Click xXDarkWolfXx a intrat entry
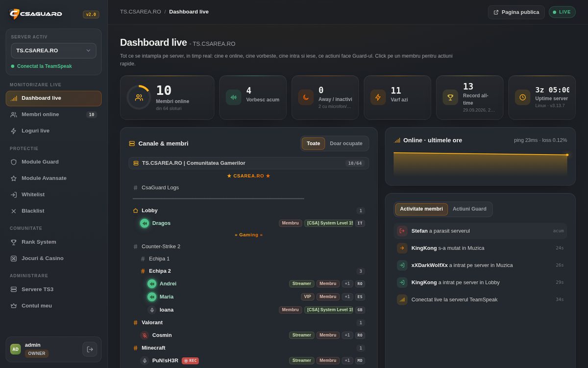The image size is (588, 368). click(480, 265)
